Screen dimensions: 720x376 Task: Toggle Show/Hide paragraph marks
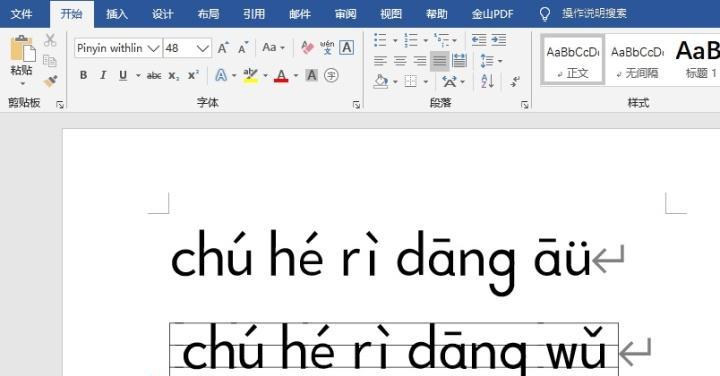pyautogui.click(x=515, y=81)
